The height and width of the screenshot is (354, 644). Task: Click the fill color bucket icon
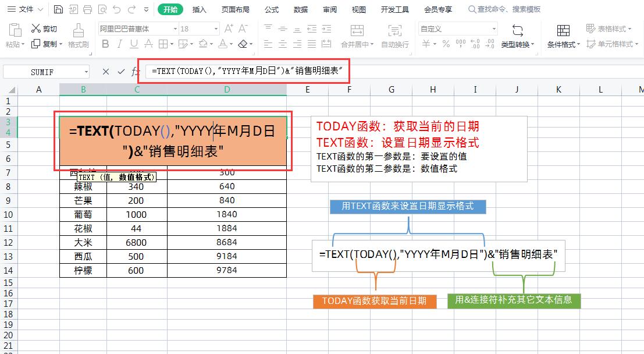tap(203, 44)
